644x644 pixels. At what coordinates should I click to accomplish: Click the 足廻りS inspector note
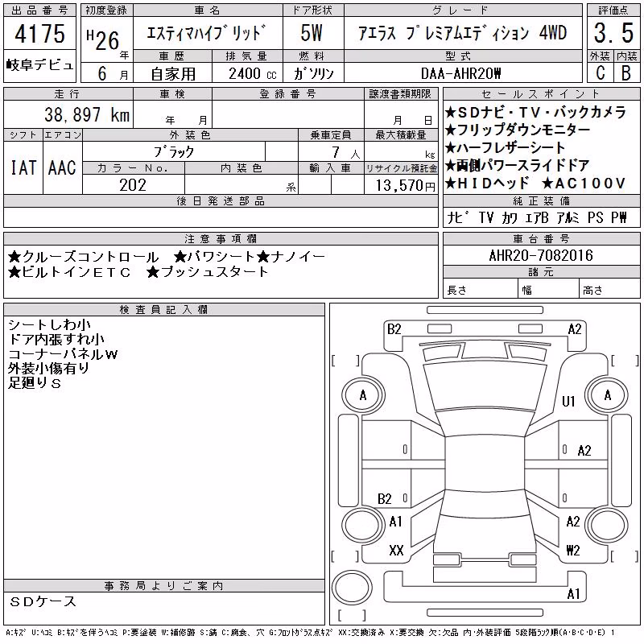[35, 383]
